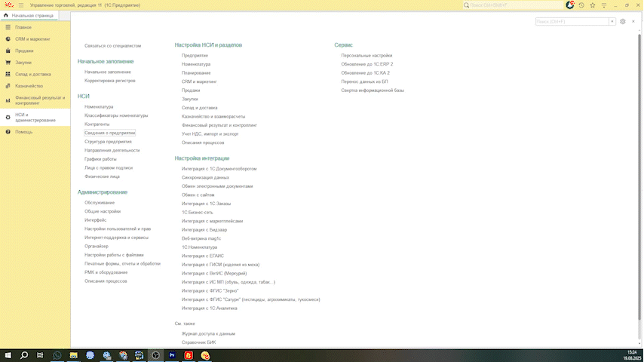The image size is (644, 362).
Task: Open Обновление до 1С:ERP 2
Action: tap(366, 64)
